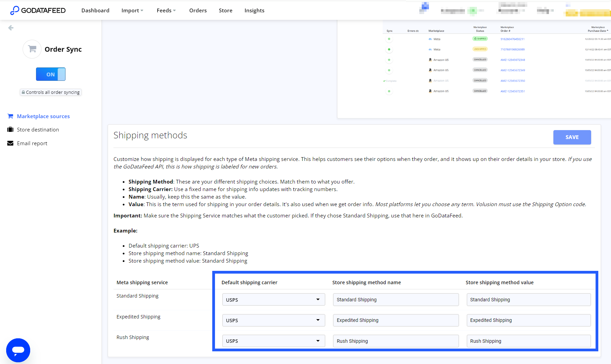Click the 'Shipping methods' heading
The image size is (611, 364).
pos(150,135)
